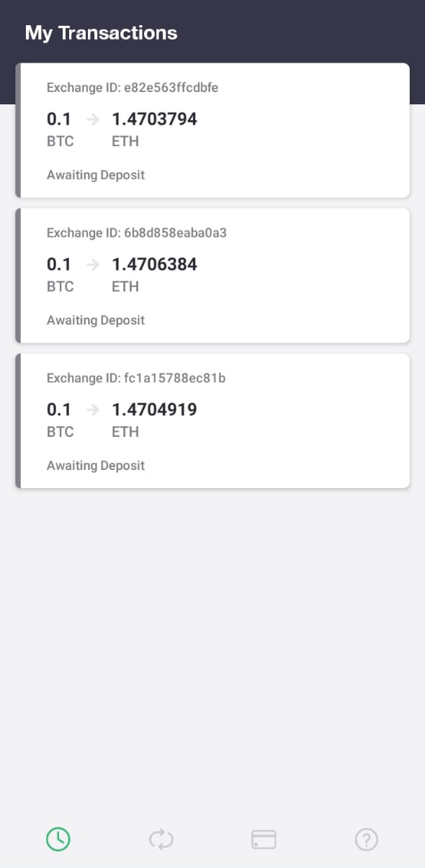This screenshot has height=868, width=425.
Task: Open transaction with Exchange ID e82e563ffcdbfe
Action: coord(212,130)
